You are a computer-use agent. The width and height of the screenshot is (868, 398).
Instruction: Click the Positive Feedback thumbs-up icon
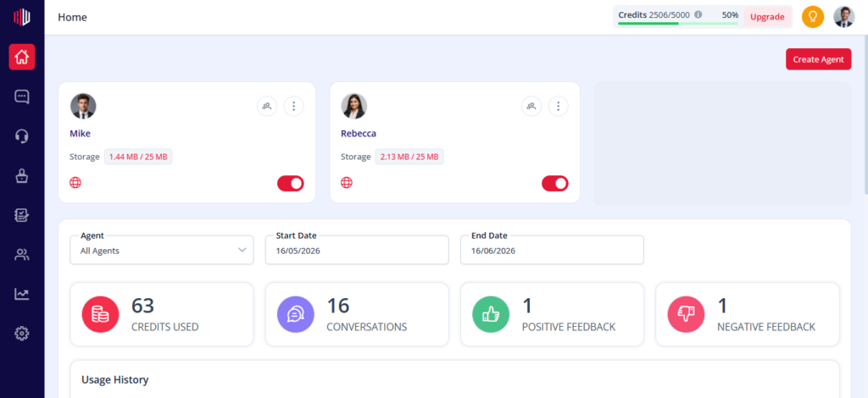tap(491, 314)
